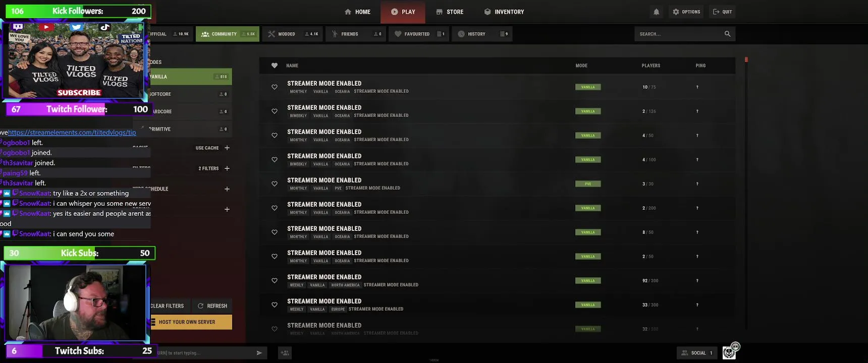Click the YouTube icon in stream overlay
The height and width of the screenshot is (363, 868).
(46, 27)
